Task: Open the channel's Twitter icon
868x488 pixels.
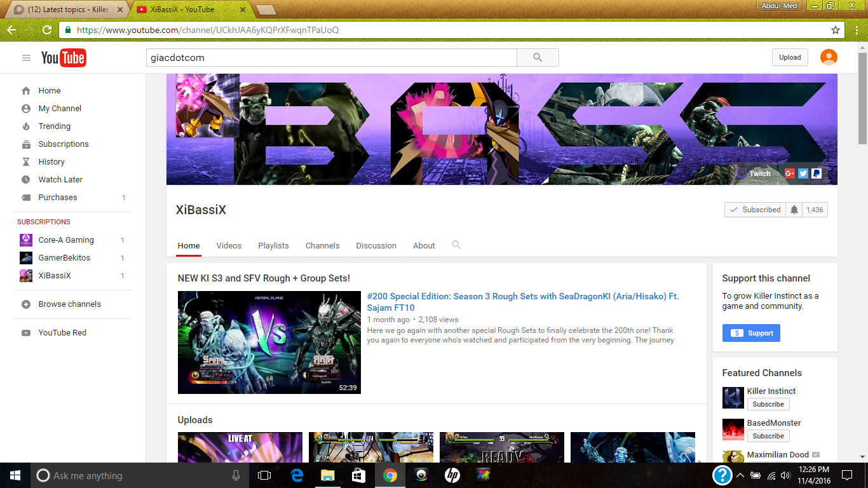Action: coord(803,173)
